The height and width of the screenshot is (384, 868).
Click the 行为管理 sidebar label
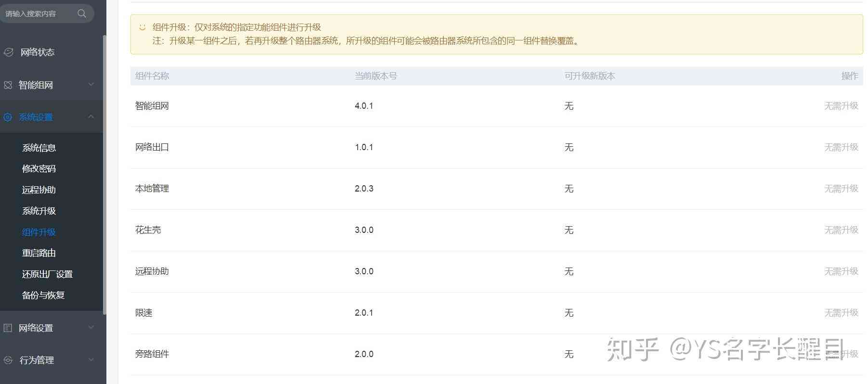[37, 360]
